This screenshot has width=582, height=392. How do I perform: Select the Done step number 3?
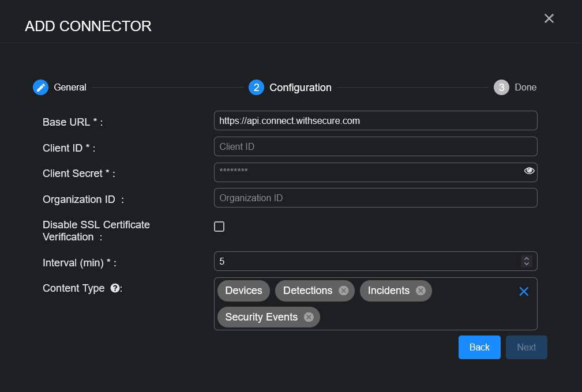pos(501,87)
